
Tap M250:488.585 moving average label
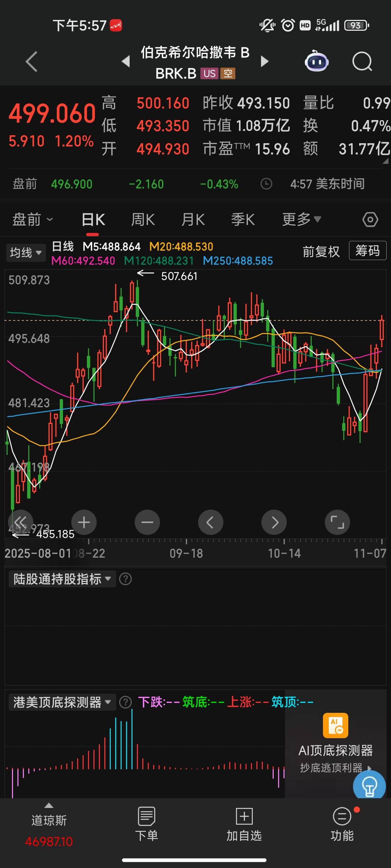pyautogui.click(x=238, y=261)
